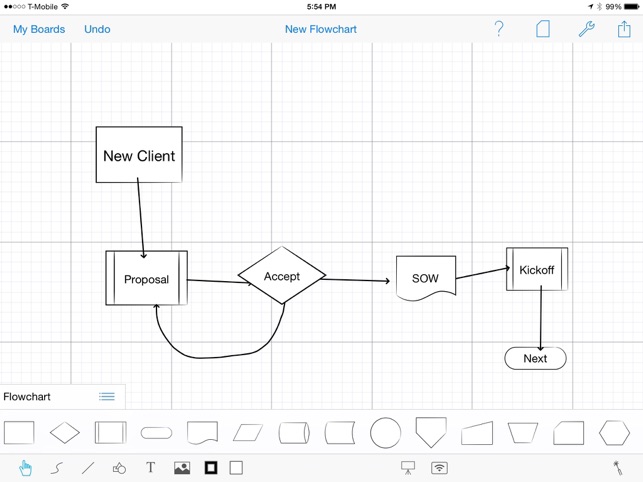Select the Accept decision diamond
The width and height of the screenshot is (643, 482).
pos(282,276)
